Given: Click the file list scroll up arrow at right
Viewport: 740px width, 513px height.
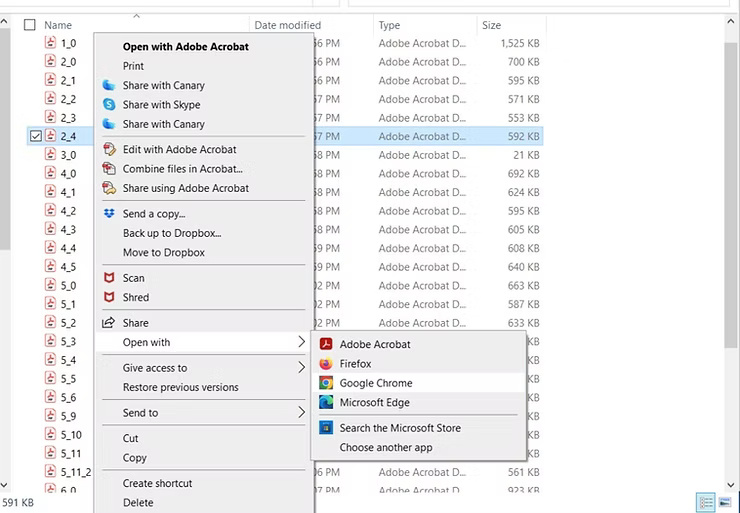Looking at the screenshot, I should [x=732, y=21].
